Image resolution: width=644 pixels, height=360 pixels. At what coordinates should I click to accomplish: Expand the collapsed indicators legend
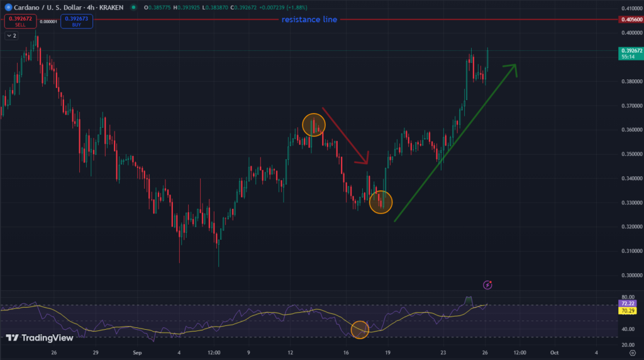[11, 36]
